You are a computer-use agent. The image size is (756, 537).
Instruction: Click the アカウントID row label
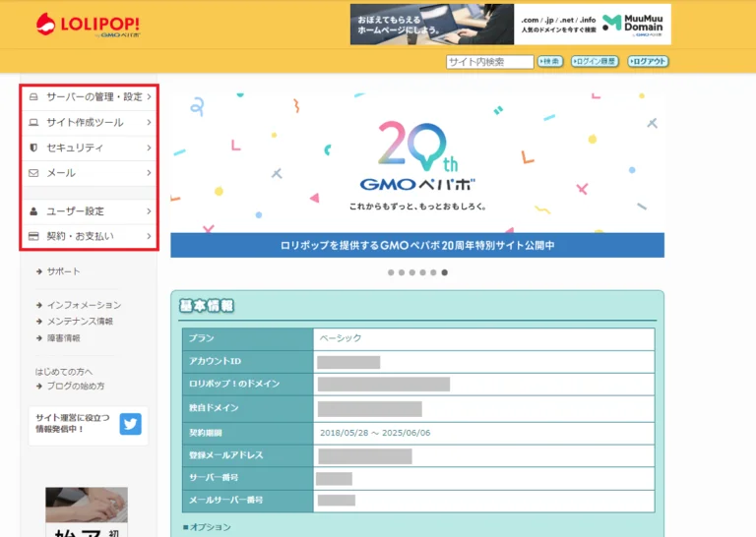[x=215, y=361]
